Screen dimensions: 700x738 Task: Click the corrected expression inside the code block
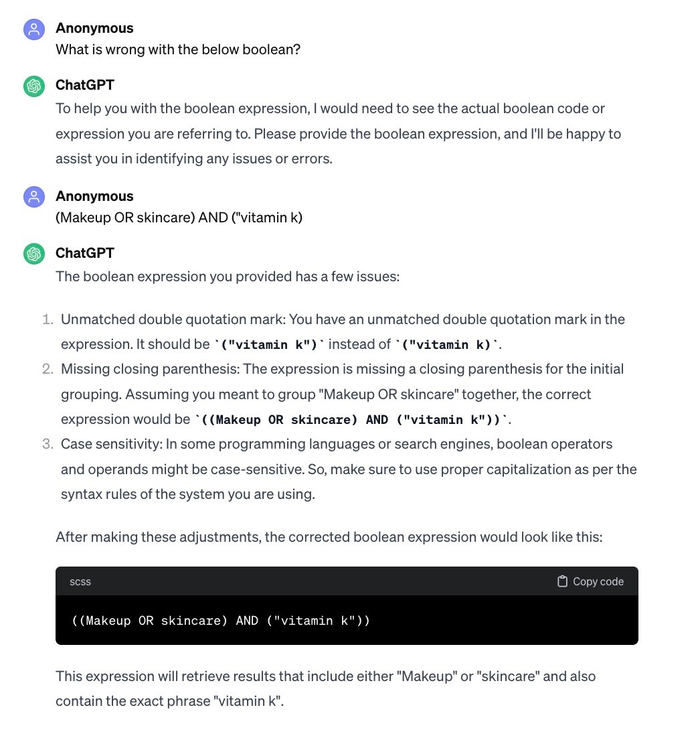(x=221, y=620)
